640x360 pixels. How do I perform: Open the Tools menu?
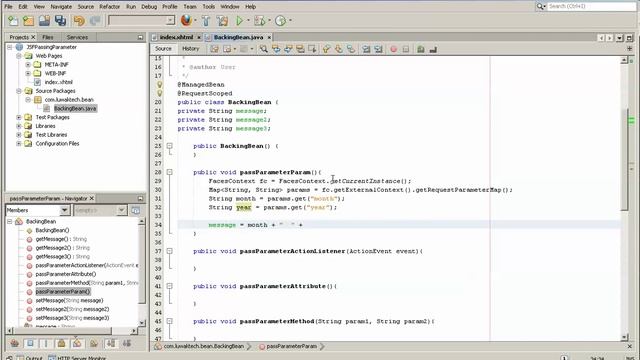click(x=208, y=7)
